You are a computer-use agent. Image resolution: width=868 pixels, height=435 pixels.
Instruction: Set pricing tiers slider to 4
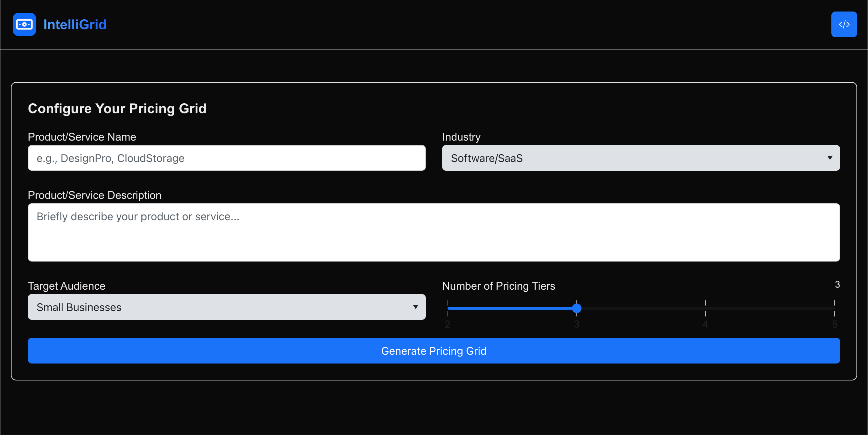[x=706, y=308]
